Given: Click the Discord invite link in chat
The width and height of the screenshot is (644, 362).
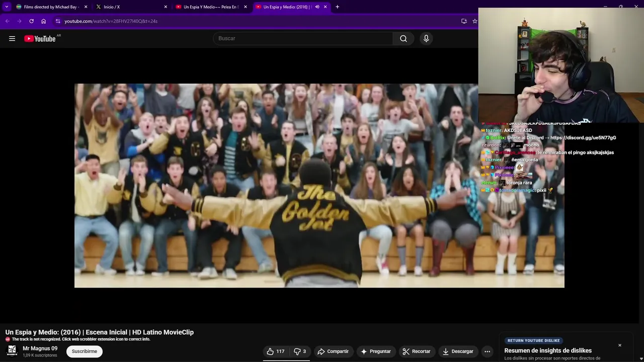Looking at the screenshot, I should 583,138.
